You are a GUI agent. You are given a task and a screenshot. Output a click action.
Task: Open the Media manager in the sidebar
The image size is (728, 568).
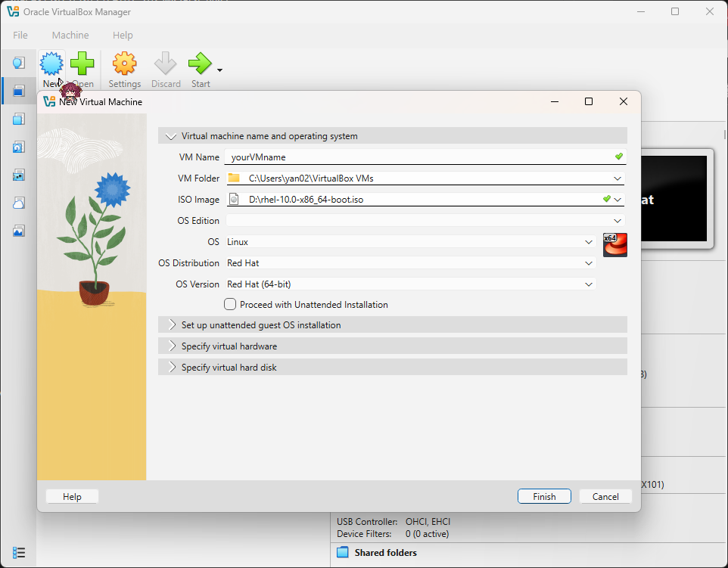click(x=18, y=119)
